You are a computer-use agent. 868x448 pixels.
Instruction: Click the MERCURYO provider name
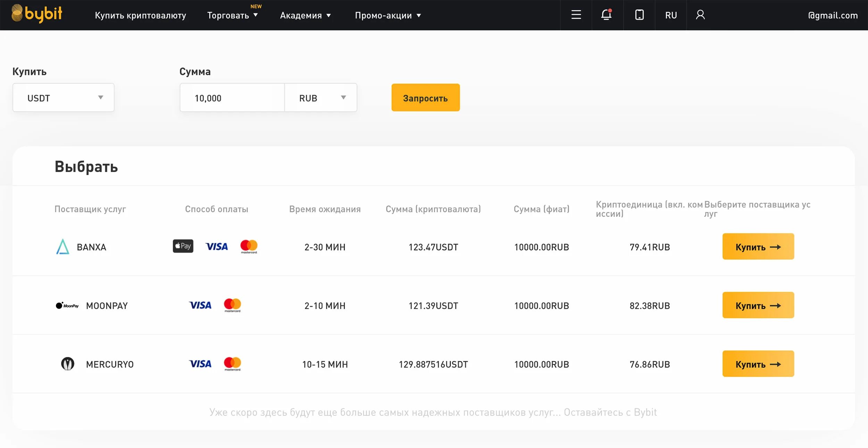pyautogui.click(x=110, y=365)
